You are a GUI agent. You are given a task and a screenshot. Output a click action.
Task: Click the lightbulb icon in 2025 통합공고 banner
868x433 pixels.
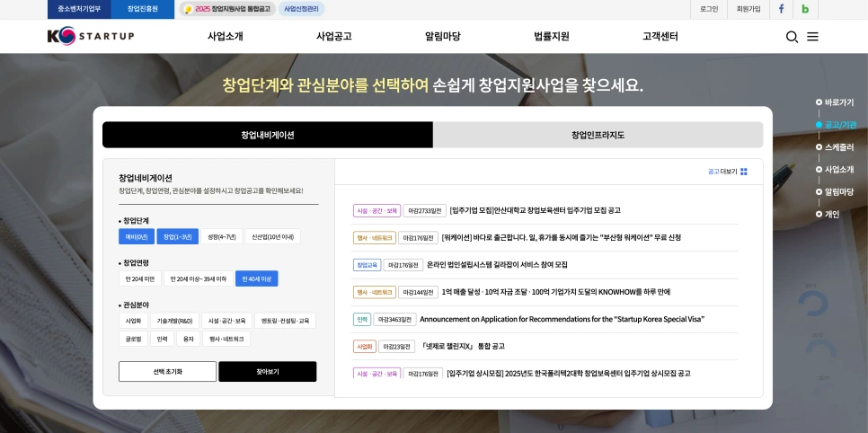point(188,9)
